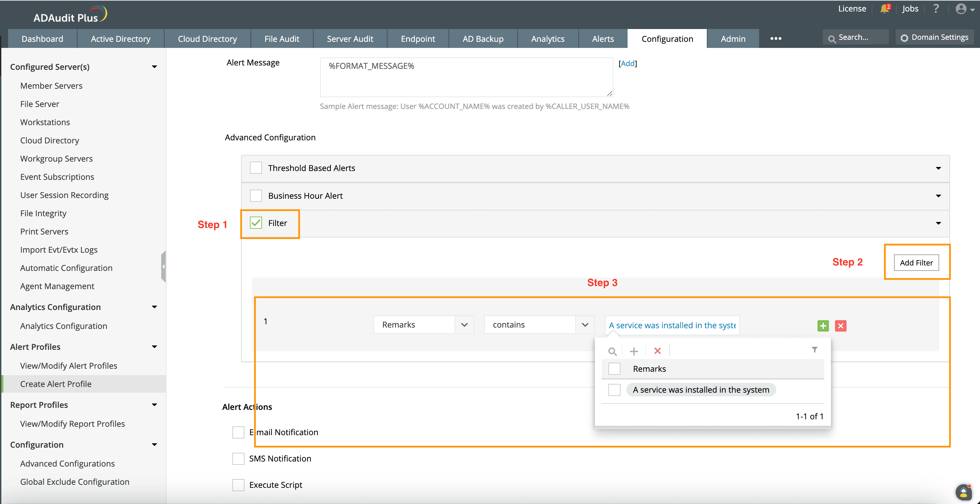Click the notification bell icon
Image resolution: width=980 pixels, height=504 pixels.
pos(884,9)
